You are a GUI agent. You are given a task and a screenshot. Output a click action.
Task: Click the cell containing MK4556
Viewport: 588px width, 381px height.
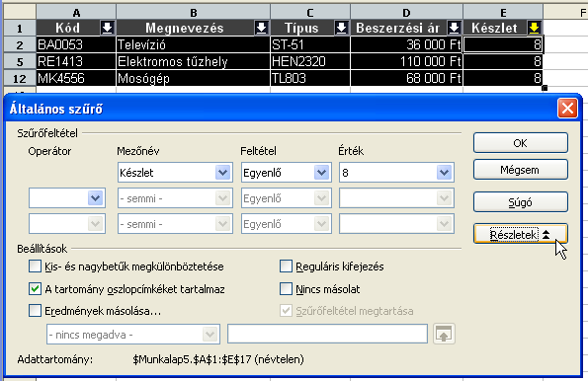click(x=76, y=78)
